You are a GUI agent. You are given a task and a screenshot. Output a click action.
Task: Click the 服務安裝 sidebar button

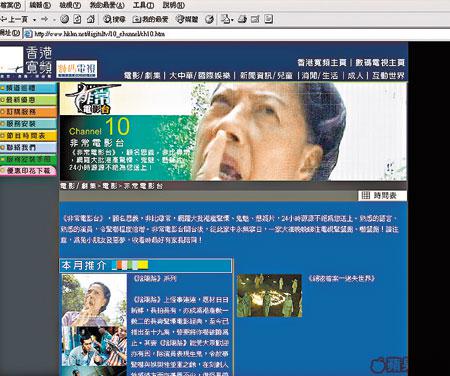tap(28, 124)
